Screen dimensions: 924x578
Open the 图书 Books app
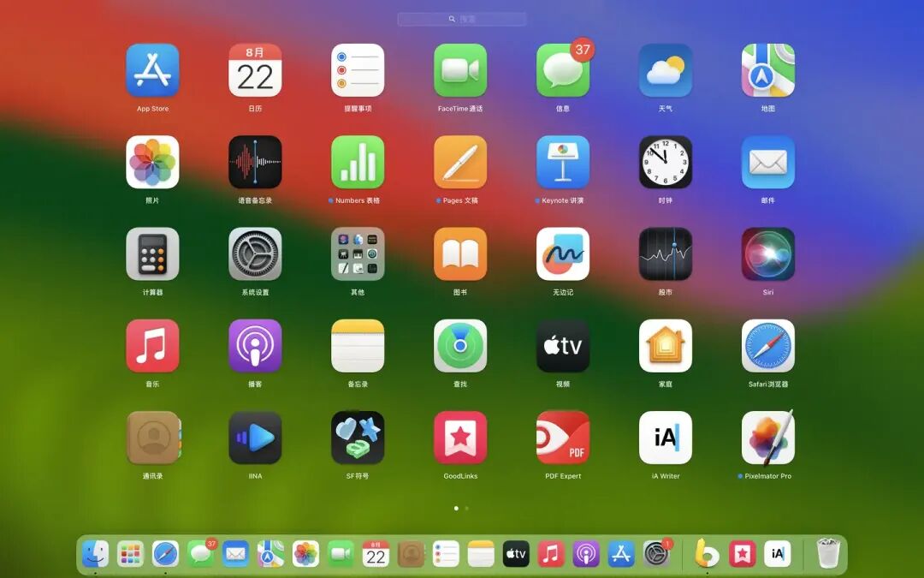click(460, 254)
